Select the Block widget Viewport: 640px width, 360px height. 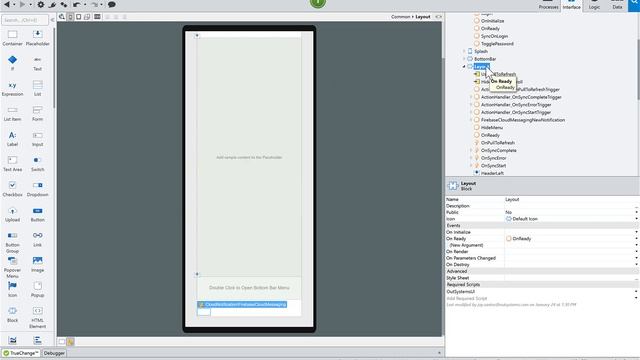point(12,315)
